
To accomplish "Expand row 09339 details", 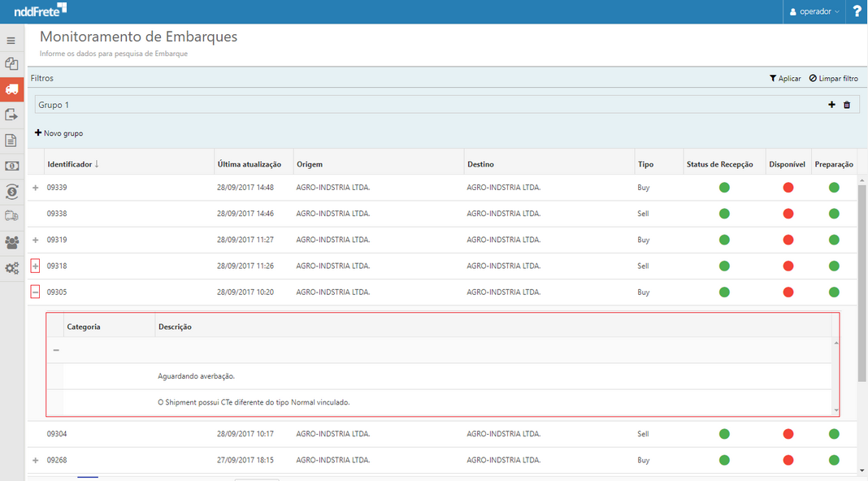I will [x=35, y=188].
